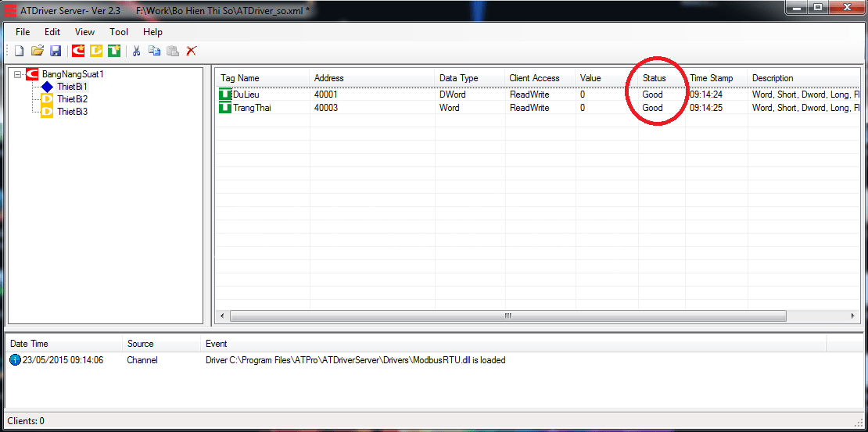Open the View menu
The height and width of the screenshot is (432, 868).
[84, 32]
